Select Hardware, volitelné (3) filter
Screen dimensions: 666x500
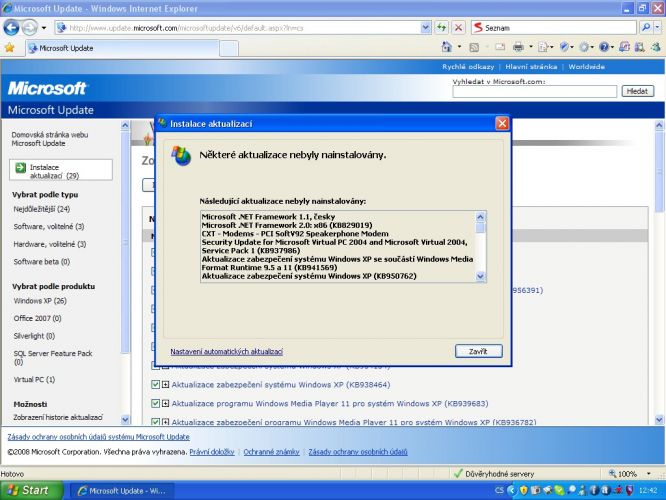(x=50, y=244)
